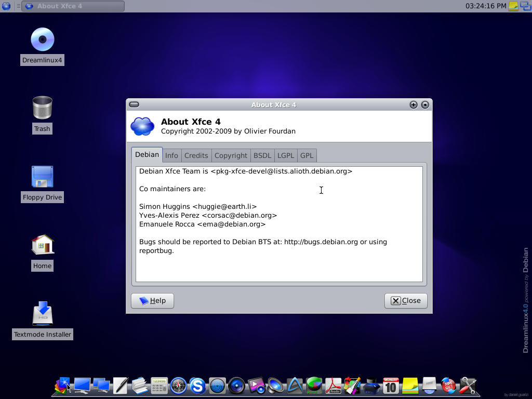Open the Credits tab

click(196, 155)
